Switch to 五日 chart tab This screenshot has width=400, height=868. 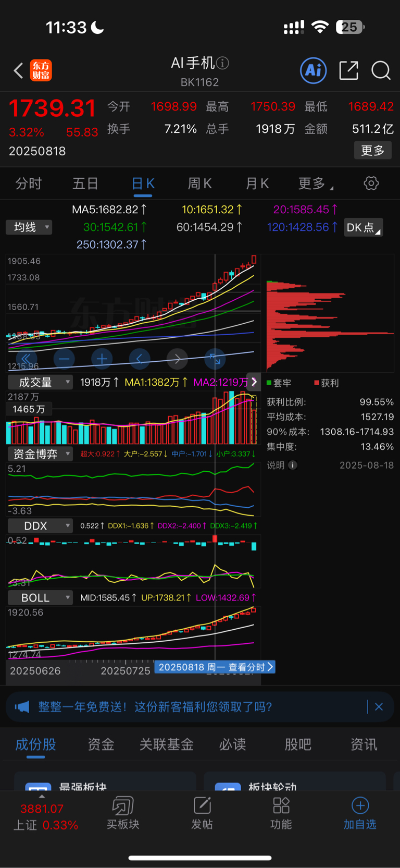click(85, 183)
